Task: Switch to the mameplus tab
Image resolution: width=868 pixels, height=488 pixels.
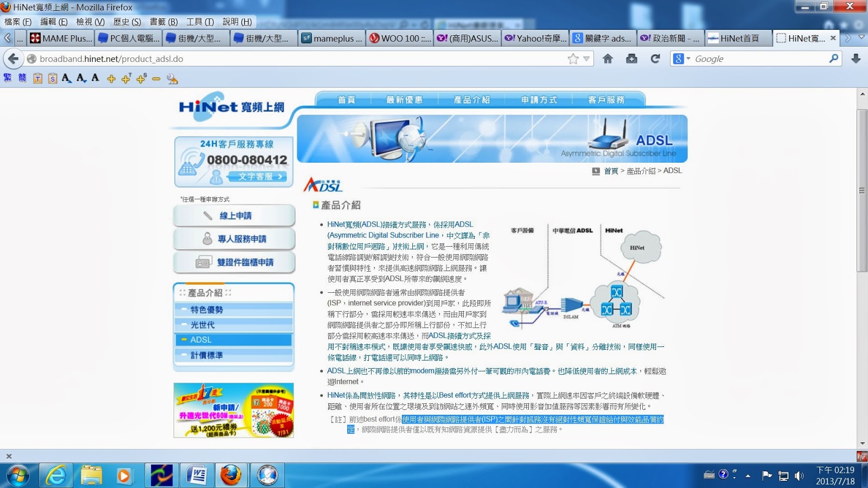Action: coord(333,38)
